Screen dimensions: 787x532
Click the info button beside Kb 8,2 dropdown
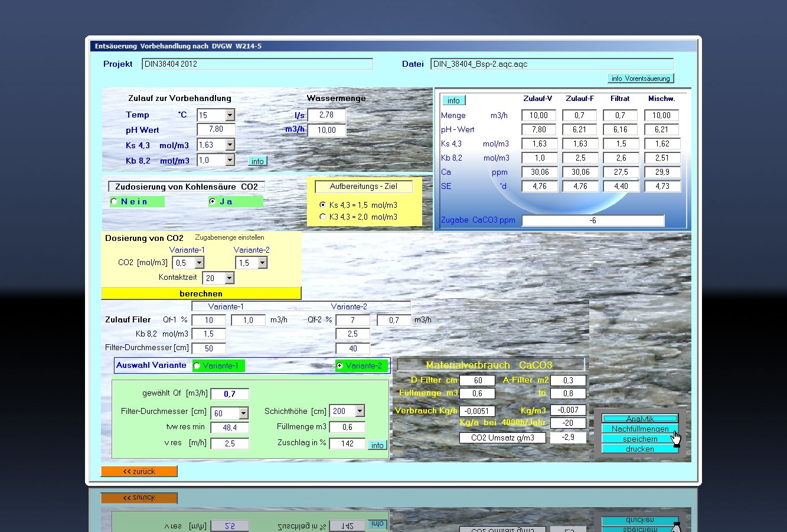coord(257,161)
